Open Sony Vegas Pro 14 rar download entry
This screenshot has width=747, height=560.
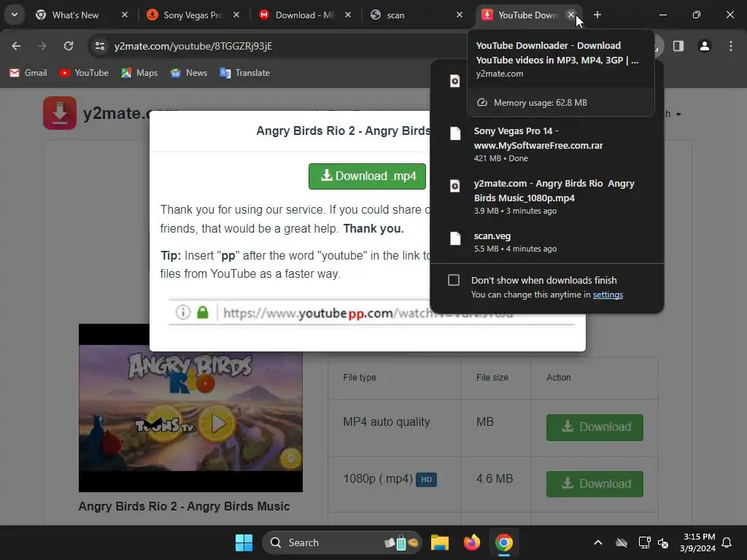click(547, 144)
